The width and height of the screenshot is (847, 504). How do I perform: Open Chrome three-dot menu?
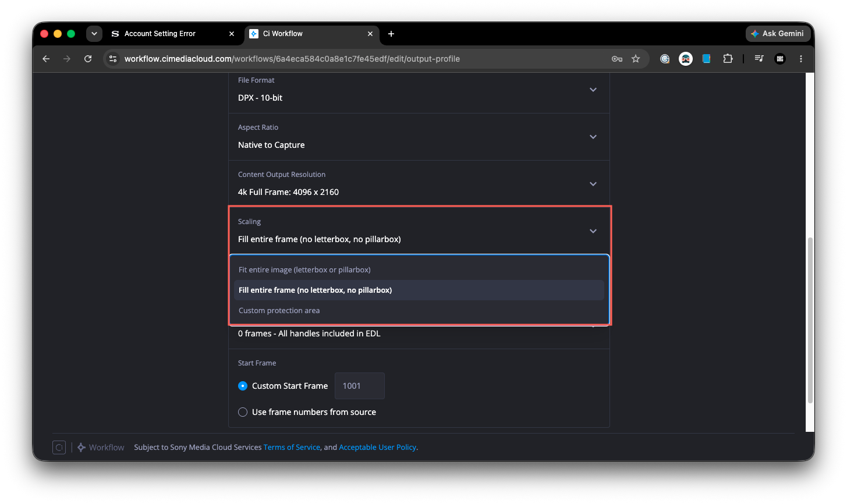click(x=801, y=59)
